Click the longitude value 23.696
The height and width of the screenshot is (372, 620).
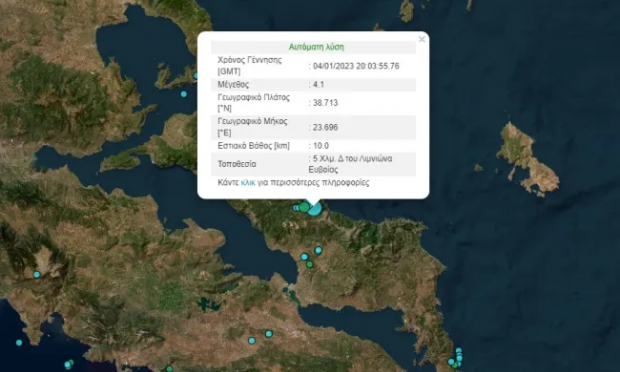[325, 127]
